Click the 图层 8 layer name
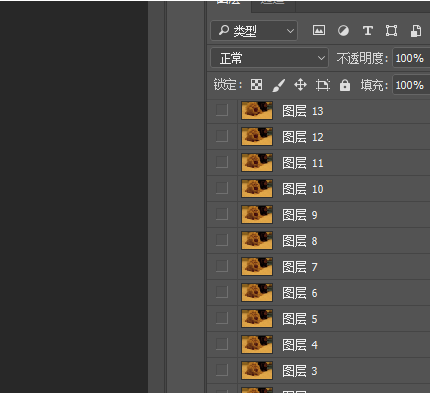The height and width of the screenshot is (393, 430). [x=300, y=241]
